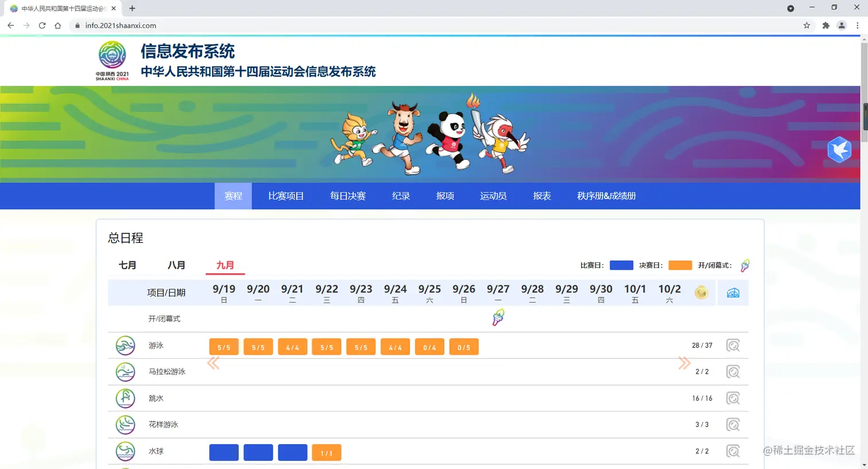
Task: View details for 游泳 row magnifier
Action: tap(733, 346)
